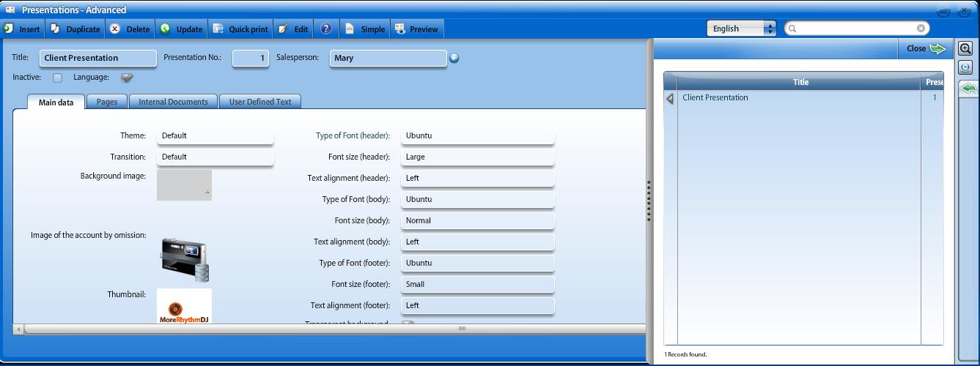Click the scrollbar left arrow

click(x=18, y=329)
